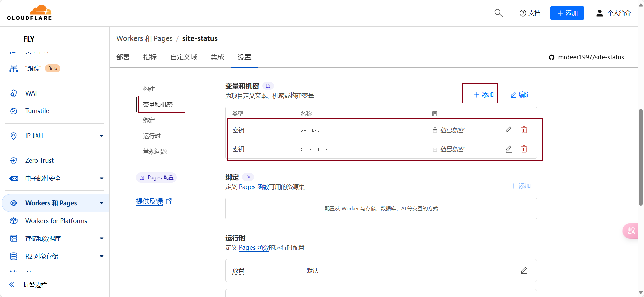The height and width of the screenshot is (297, 644).
Task: Delete the API_KEY secret trash icon
Action: (x=524, y=130)
